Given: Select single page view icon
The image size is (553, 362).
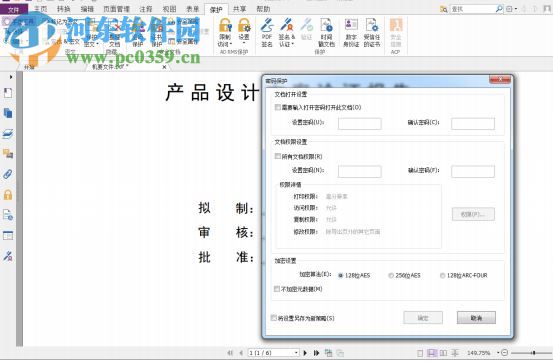Looking at the screenshot, I should [x=420, y=353].
